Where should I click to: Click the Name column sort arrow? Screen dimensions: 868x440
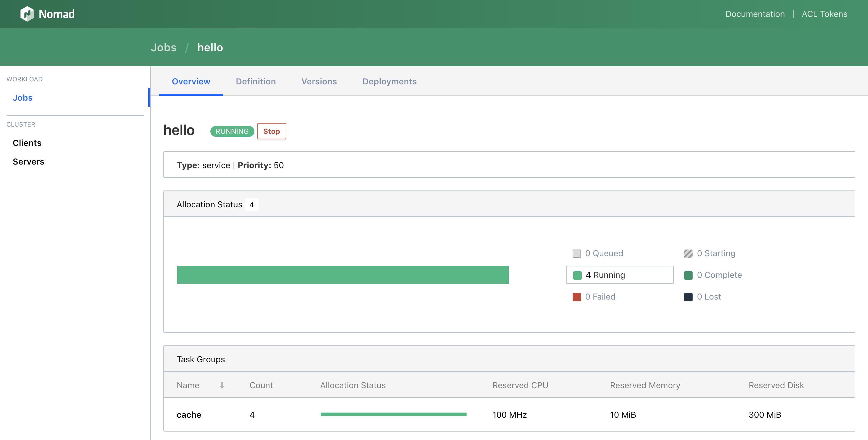coord(222,385)
